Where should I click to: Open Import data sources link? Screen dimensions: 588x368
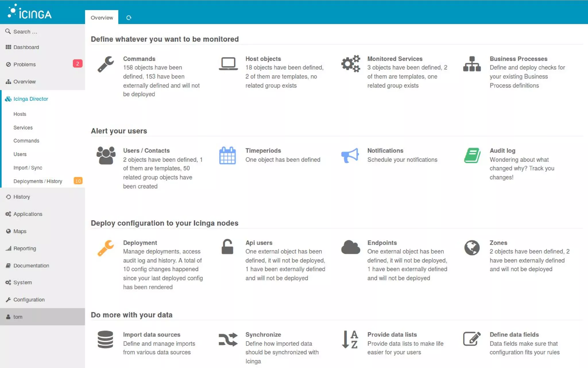tap(152, 335)
